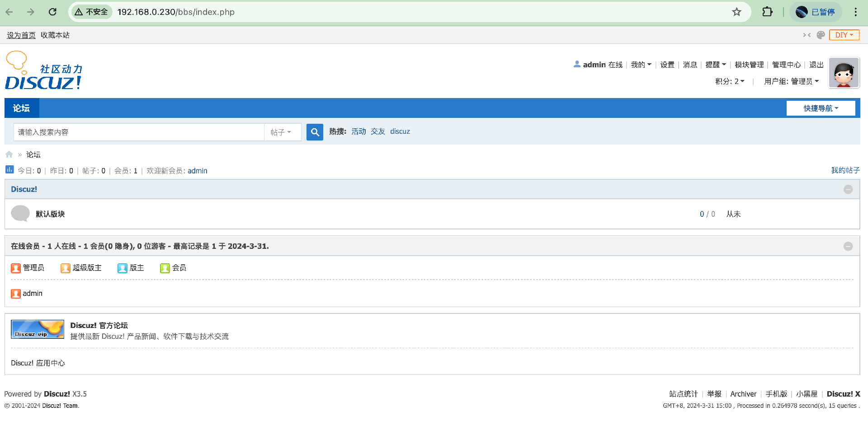The width and height of the screenshot is (868, 430).
Task: Open the style palette icon
Action: pyautogui.click(x=821, y=35)
